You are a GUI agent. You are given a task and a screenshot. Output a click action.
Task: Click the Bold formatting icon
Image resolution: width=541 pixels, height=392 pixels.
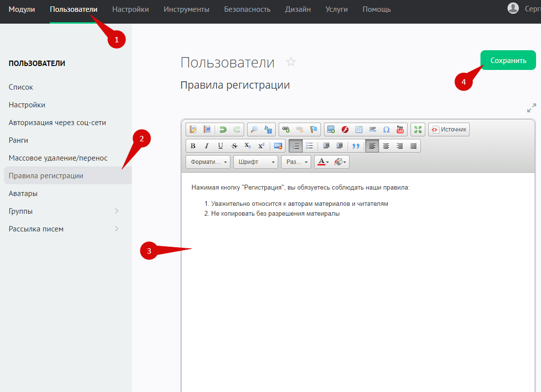[193, 146]
